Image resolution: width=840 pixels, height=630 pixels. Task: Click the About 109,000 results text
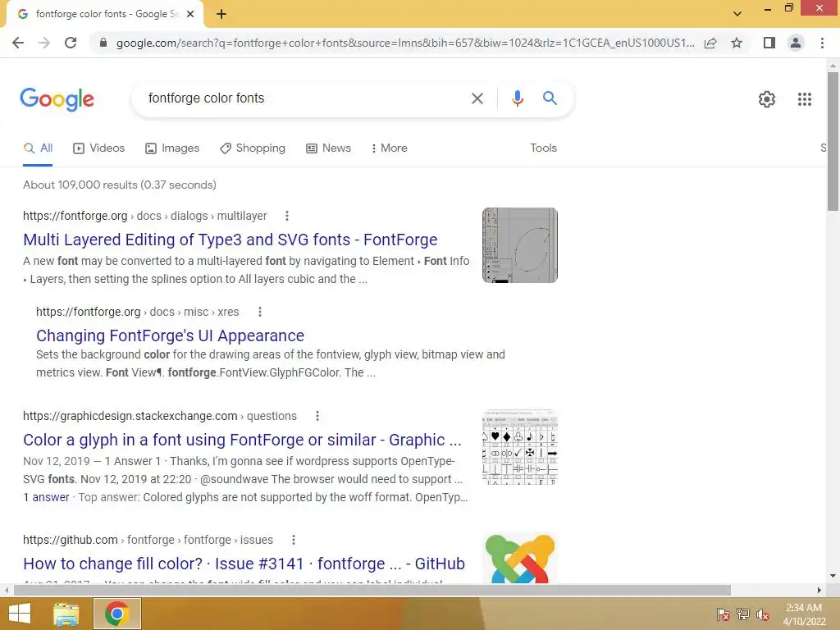point(120,185)
